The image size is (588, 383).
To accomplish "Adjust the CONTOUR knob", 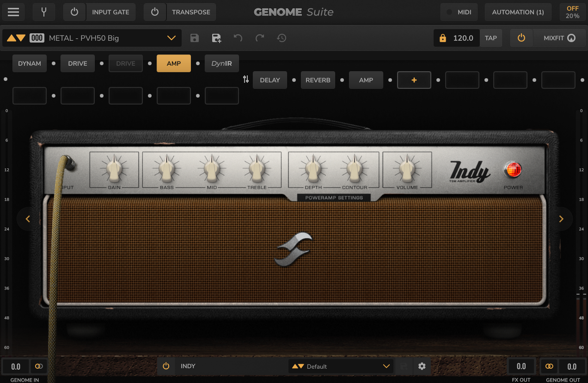I will (x=355, y=169).
